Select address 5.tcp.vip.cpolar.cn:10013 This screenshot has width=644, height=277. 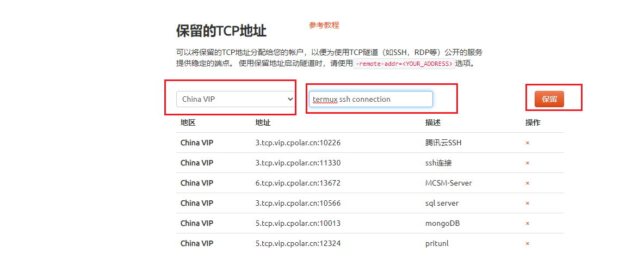click(298, 224)
